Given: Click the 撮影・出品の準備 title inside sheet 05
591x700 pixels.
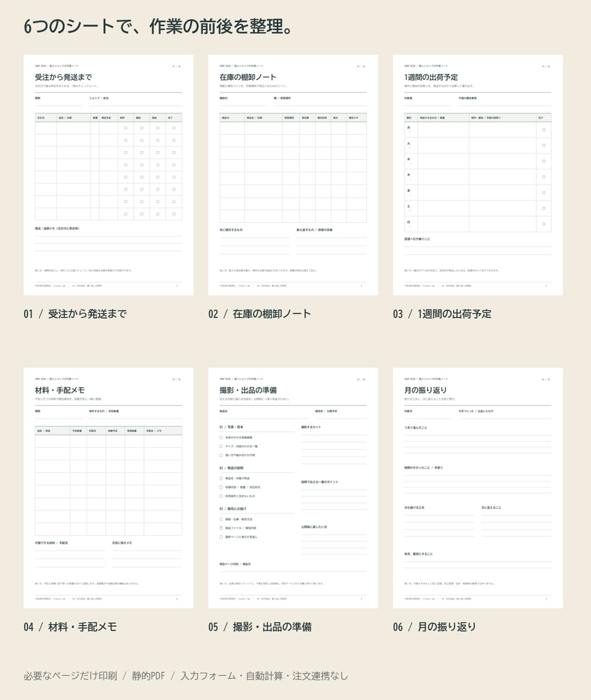Looking at the screenshot, I should tap(248, 390).
